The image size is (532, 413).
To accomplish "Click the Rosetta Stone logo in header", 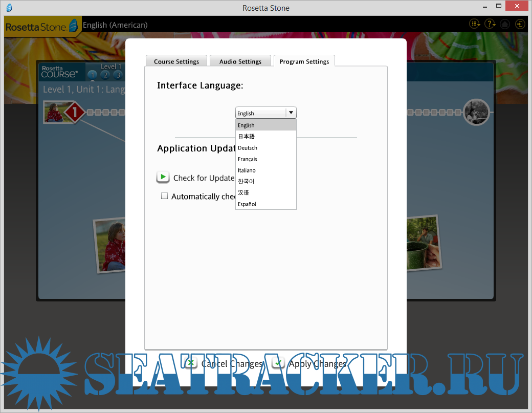I will (x=42, y=26).
